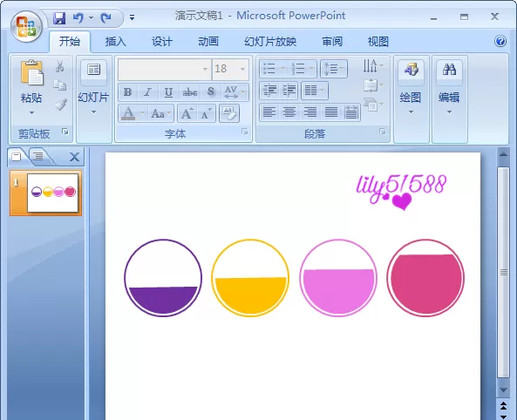The width and height of the screenshot is (517, 420).
Task: Open the undo history dropdown arrow
Action: (91, 17)
